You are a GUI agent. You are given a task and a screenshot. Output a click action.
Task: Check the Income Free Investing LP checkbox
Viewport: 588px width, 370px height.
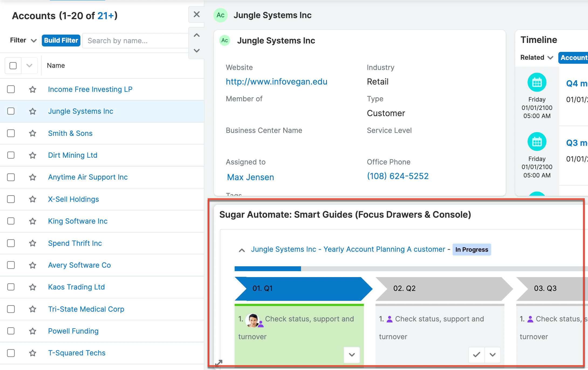[11, 89]
